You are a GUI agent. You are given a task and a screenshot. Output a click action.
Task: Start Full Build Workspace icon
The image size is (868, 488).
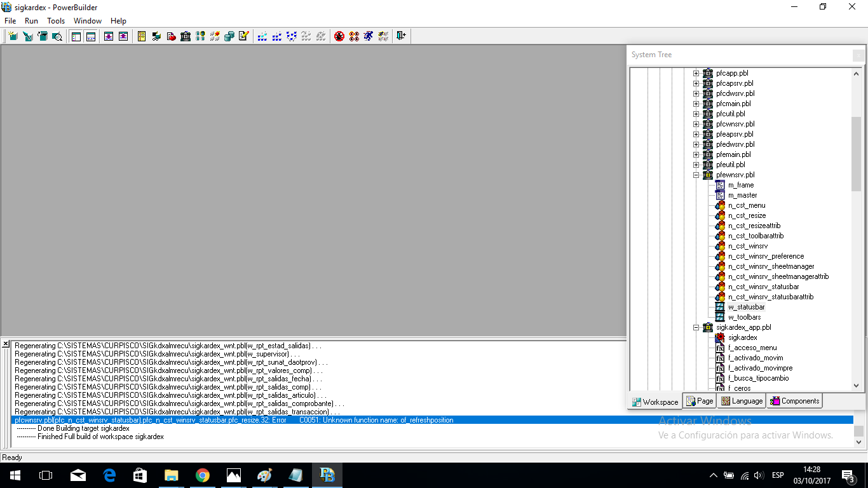276,36
